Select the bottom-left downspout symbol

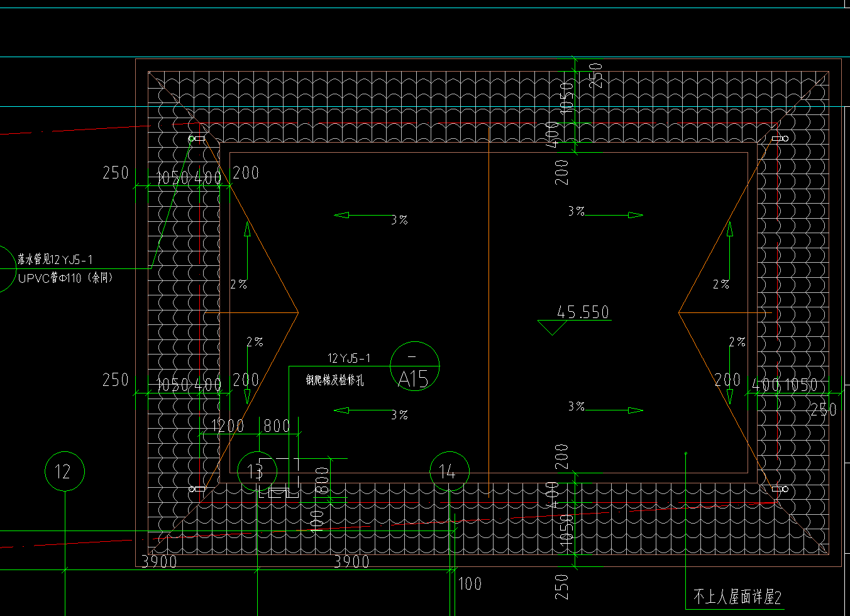click(x=197, y=488)
